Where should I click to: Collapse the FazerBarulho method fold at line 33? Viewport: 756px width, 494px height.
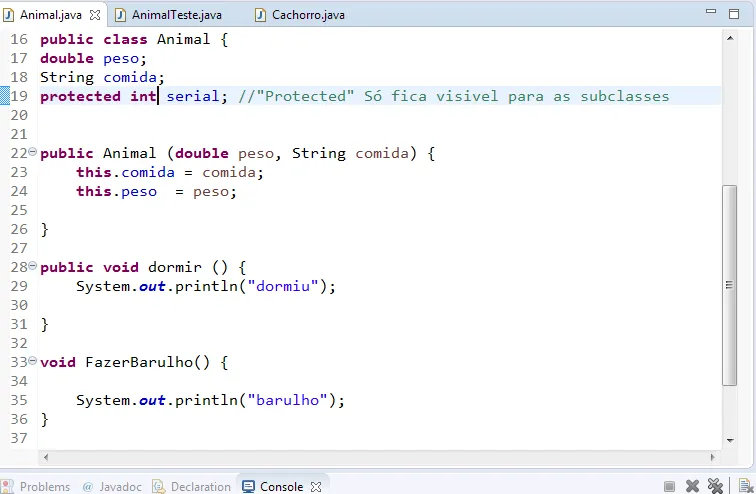coord(32,360)
